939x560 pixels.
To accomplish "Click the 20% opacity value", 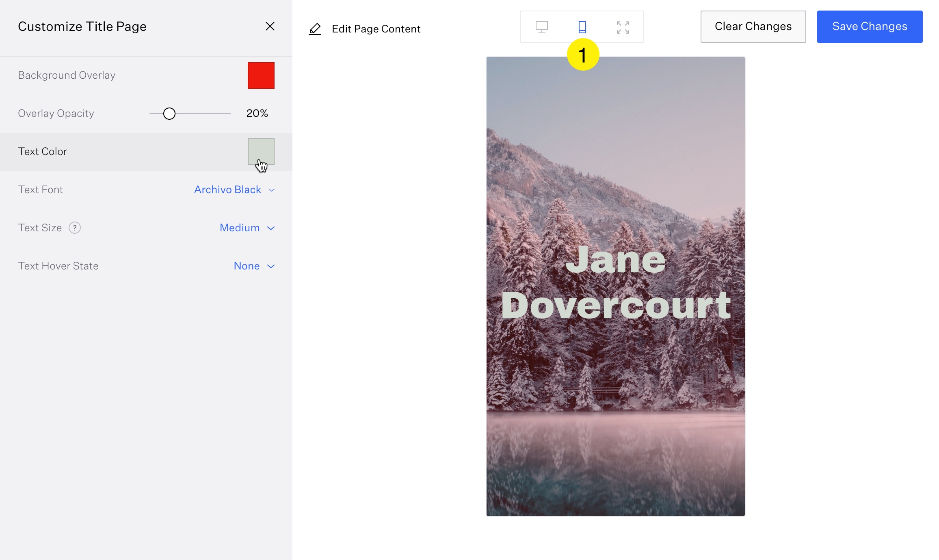I will 257,113.
